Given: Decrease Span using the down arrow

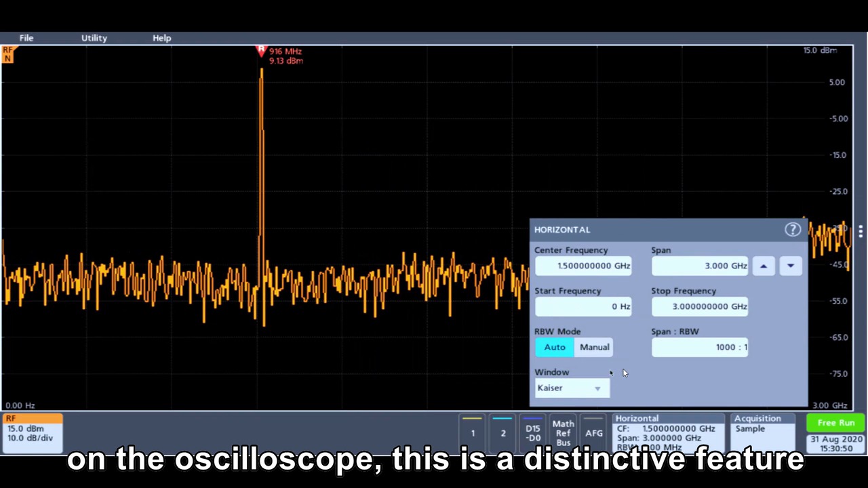Looking at the screenshot, I should (790, 265).
